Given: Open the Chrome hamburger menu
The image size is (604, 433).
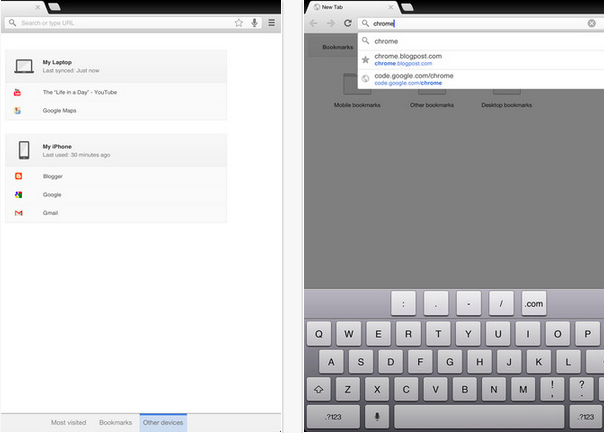Looking at the screenshot, I should coord(272,23).
